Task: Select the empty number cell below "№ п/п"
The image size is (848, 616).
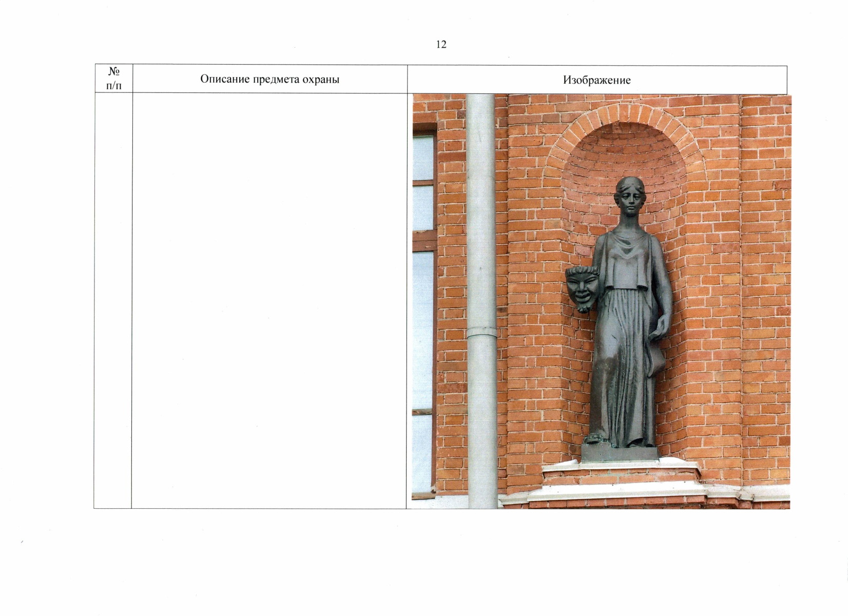Action: (113, 300)
